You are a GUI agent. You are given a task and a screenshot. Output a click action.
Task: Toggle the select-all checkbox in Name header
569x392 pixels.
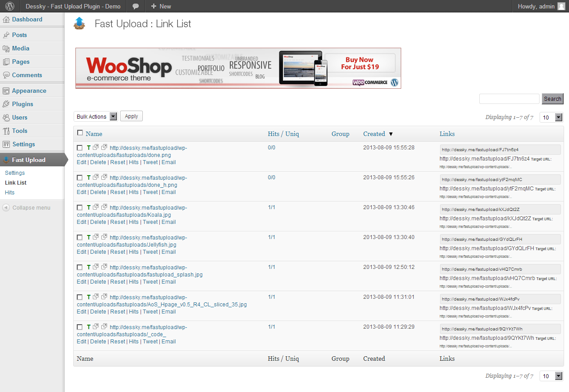click(80, 133)
